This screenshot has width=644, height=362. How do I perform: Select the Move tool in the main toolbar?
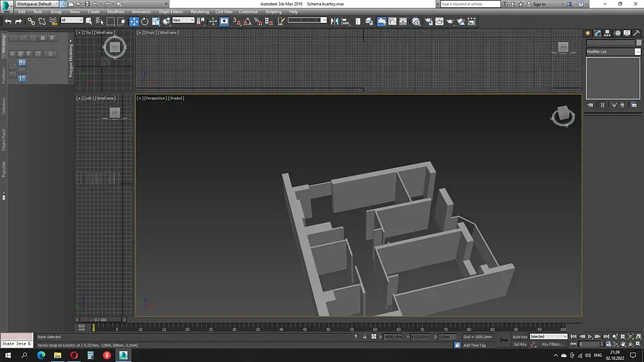(x=134, y=21)
